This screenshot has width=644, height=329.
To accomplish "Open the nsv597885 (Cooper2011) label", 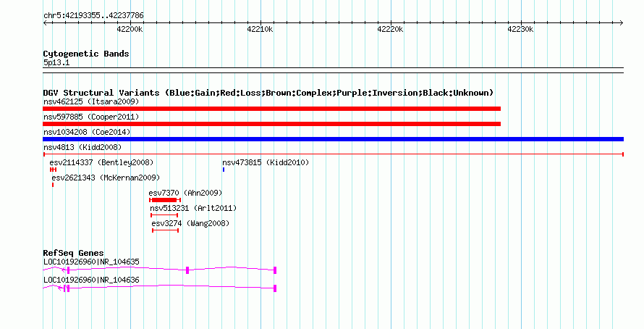I will coord(91,117).
